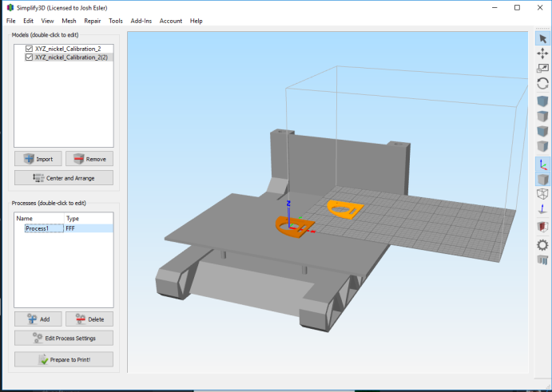The height and width of the screenshot is (392, 552).
Task: Click the Simplify3D app icon in title bar
Action: pos(10,7)
